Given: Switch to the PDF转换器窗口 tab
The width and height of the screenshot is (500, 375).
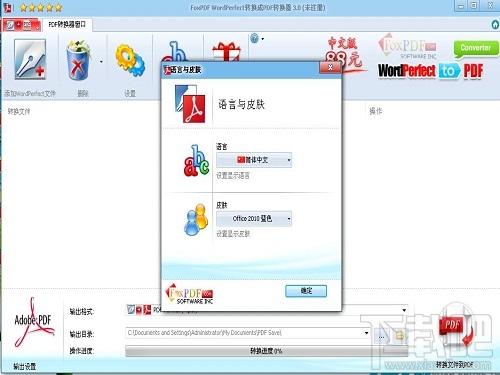Looking at the screenshot, I should (x=67, y=25).
